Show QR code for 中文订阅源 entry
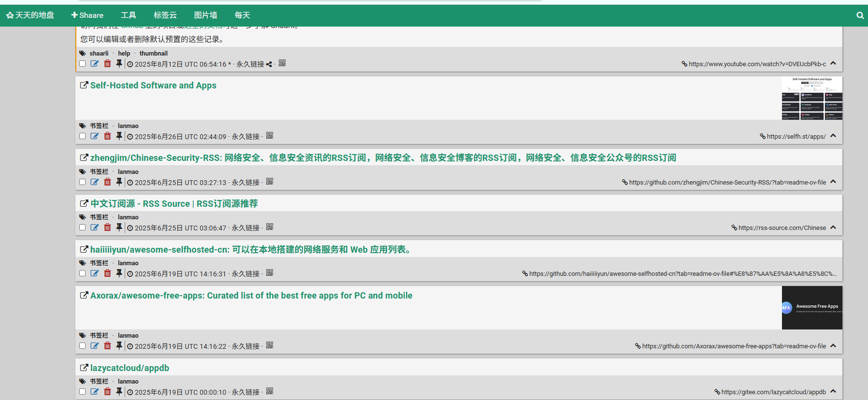The height and width of the screenshot is (400, 868). (x=270, y=227)
